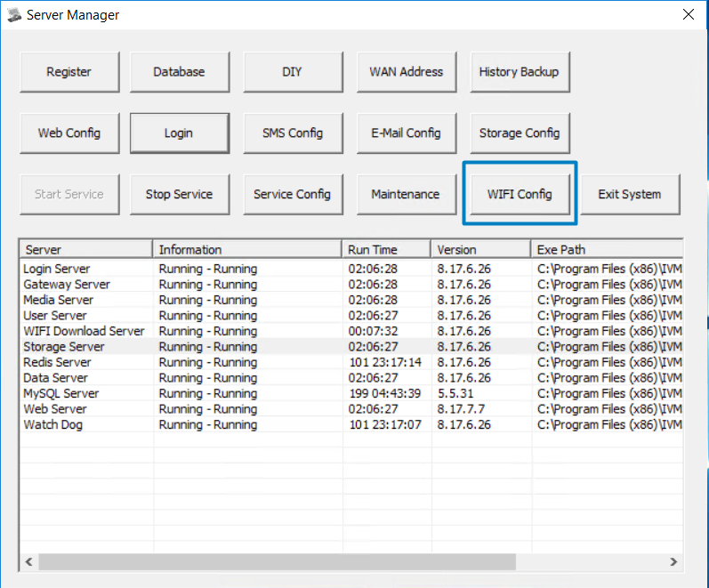
Task: Click the Server Manager title bar icon
Action: point(14,14)
